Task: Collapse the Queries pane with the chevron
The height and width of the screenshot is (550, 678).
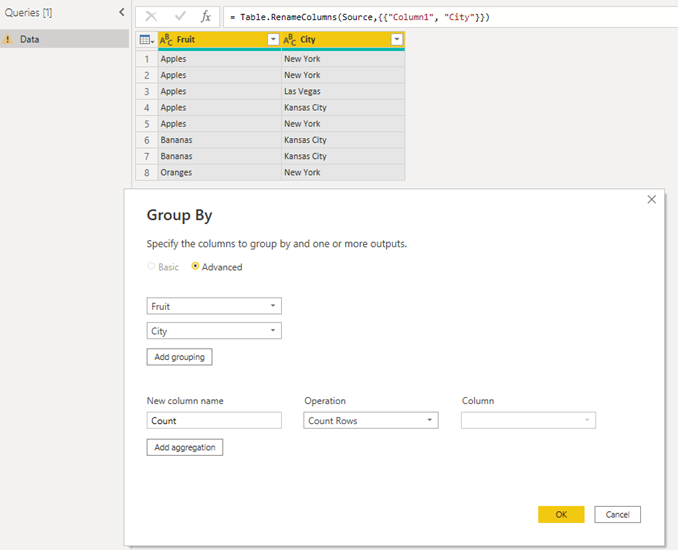Action: 122,13
